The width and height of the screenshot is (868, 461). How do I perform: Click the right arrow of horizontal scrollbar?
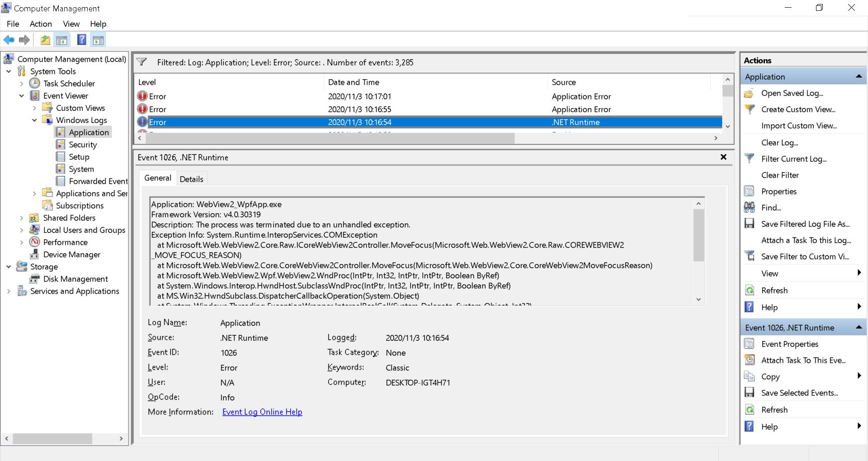pos(716,138)
